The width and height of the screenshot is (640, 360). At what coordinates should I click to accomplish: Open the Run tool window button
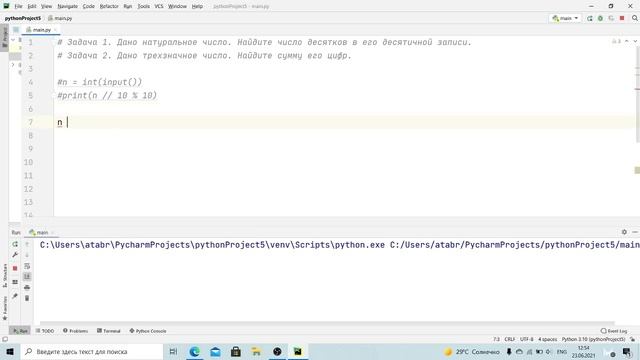pos(20,331)
